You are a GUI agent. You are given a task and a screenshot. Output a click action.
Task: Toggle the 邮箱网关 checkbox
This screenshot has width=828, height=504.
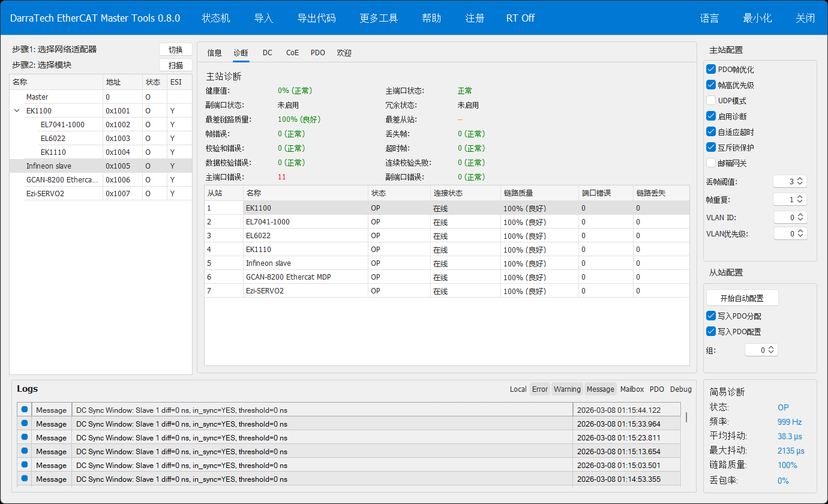[x=712, y=163]
